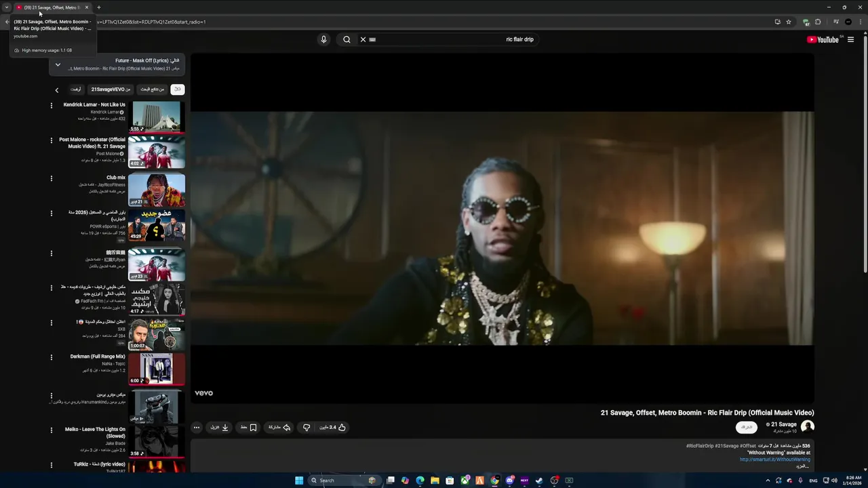Select the From search results filter chip
The height and width of the screenshot is (488, 868).
pos(153,89)
